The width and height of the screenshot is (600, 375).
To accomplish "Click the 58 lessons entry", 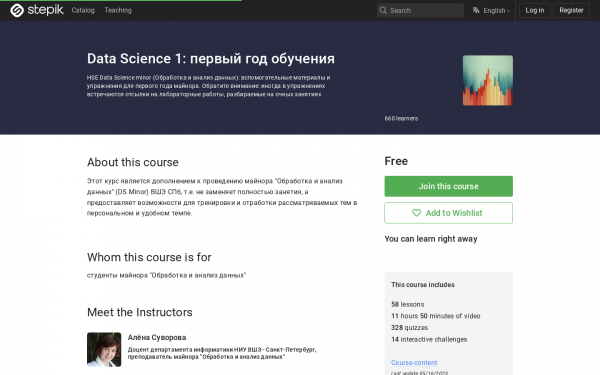I will tap(408, 304).
